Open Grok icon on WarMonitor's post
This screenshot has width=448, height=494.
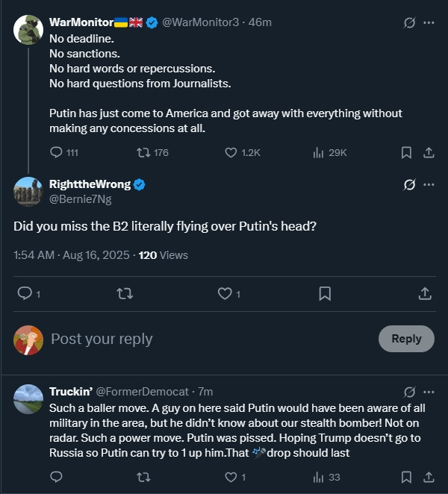[409, 22]
